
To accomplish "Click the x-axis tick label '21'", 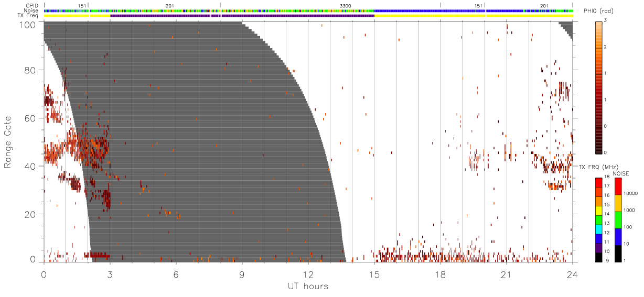I will tap(506, 274).
